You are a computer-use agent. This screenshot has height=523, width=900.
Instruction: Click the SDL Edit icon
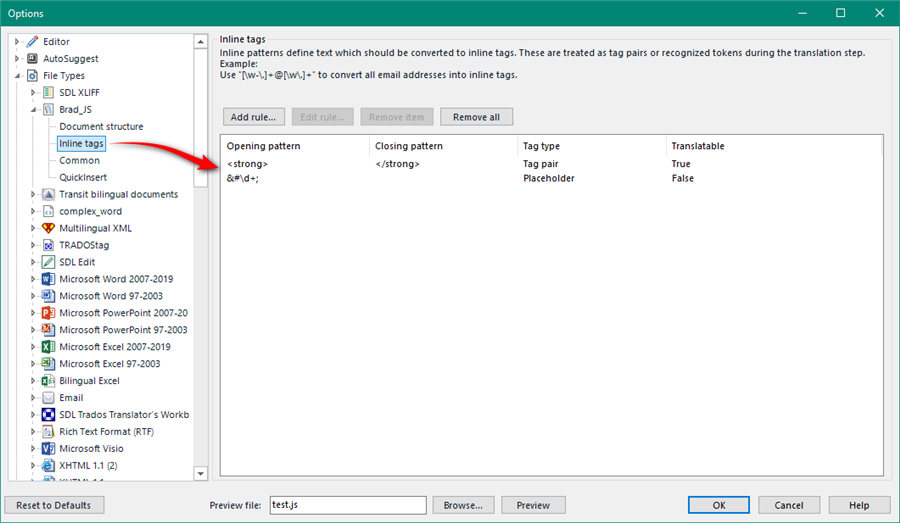[49, 262]
